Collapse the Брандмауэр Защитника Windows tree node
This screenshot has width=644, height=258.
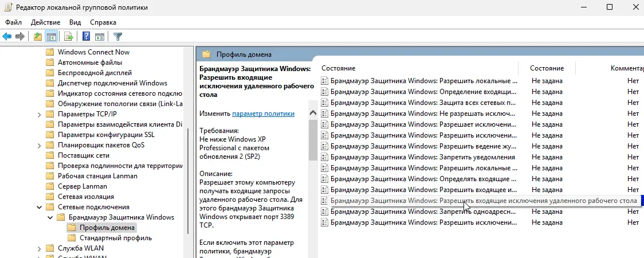(50, 217)
